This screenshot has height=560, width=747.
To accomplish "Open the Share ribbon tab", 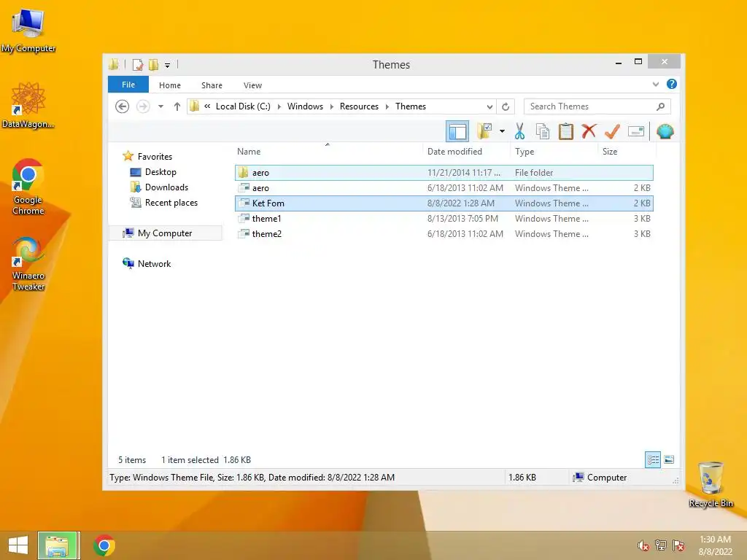I will 212,85.
